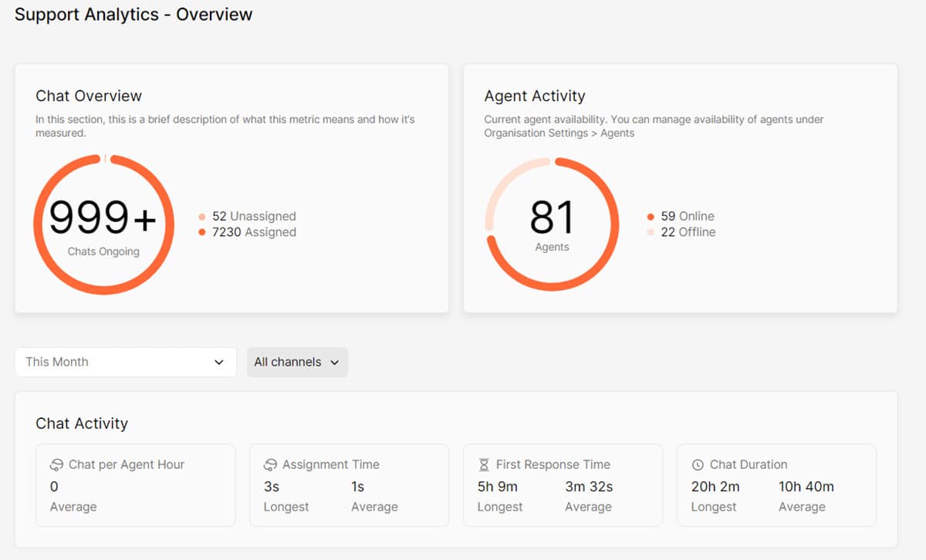Click the chevron arrow in This Month dropdown

click(219, 362)
